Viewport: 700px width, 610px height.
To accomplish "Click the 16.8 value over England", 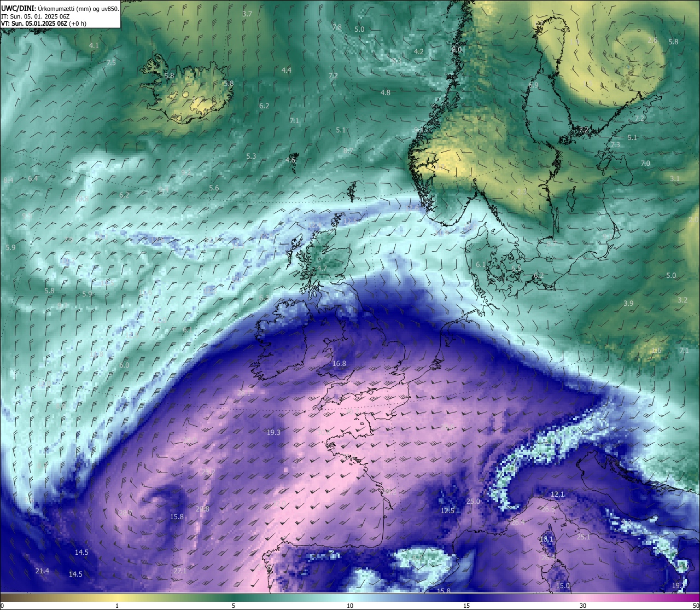I will 339,364.
